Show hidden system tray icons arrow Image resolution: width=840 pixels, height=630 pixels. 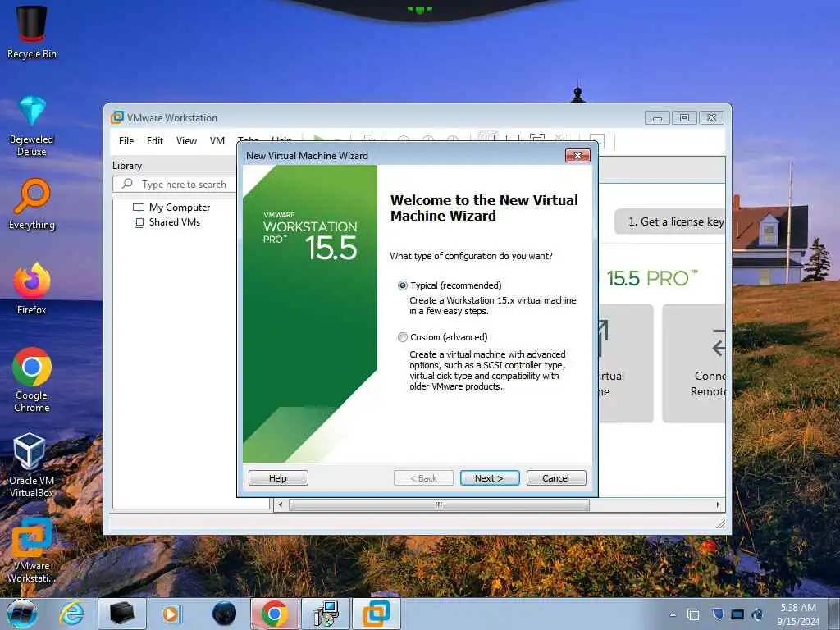click(673, 614)
